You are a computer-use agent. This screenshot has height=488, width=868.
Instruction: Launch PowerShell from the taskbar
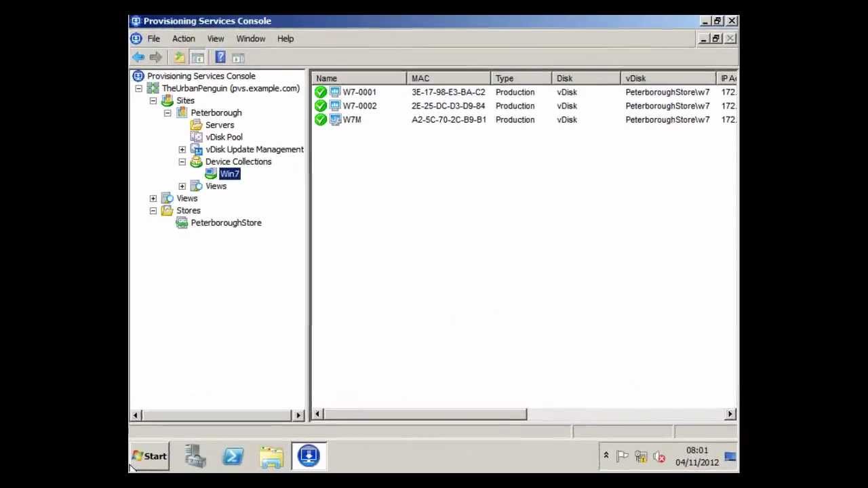[x=233, y=456]
